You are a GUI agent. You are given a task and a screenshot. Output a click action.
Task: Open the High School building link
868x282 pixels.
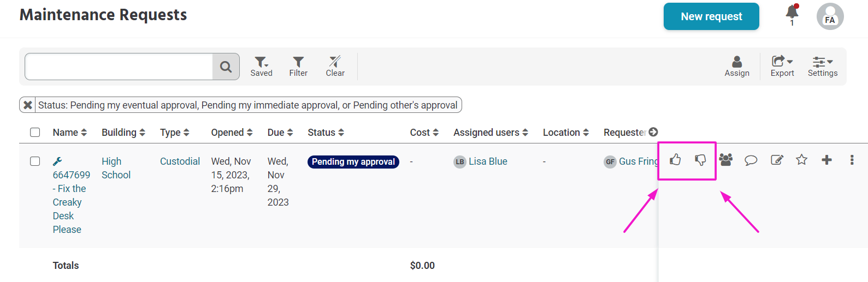[x=116, y=168]
